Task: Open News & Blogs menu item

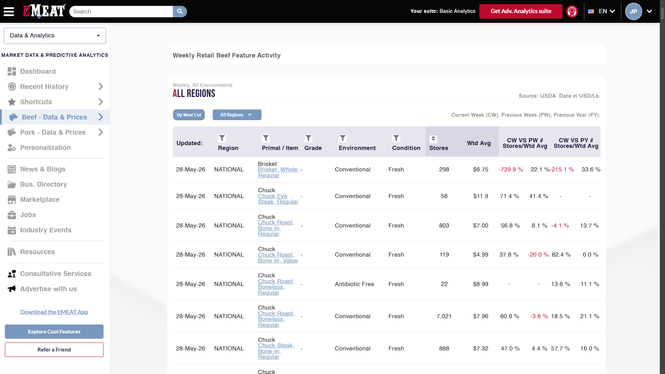Action: coord(43,169)
